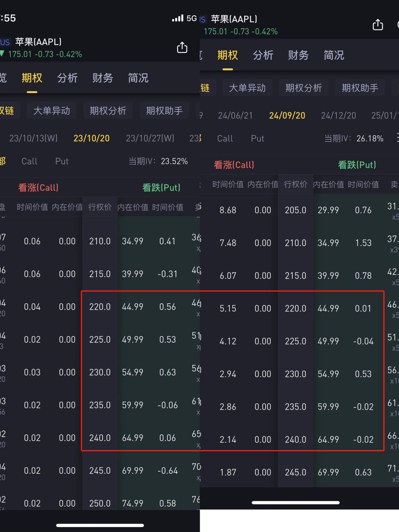This screenshot has height=532, width=399.
Task: Switch to 分析 tab in the left screenshot
Action: tap(67, 78)
